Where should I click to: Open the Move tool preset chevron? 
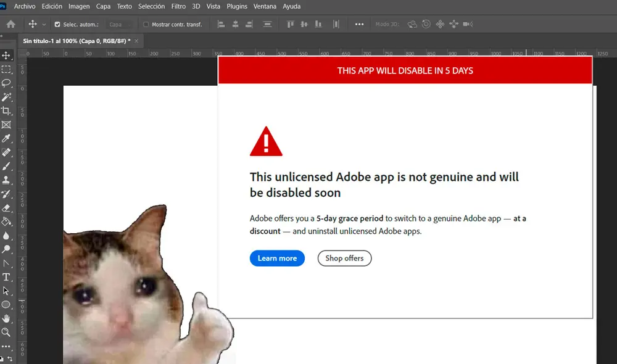43,23
